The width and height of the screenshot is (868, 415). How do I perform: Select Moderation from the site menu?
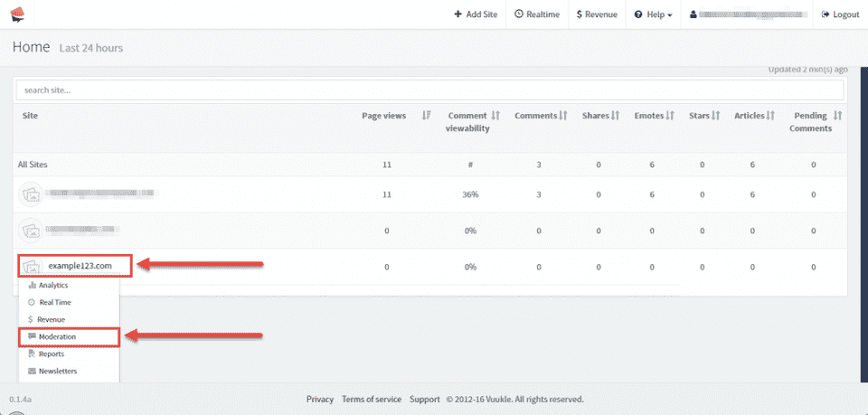[x=57, y=337]
